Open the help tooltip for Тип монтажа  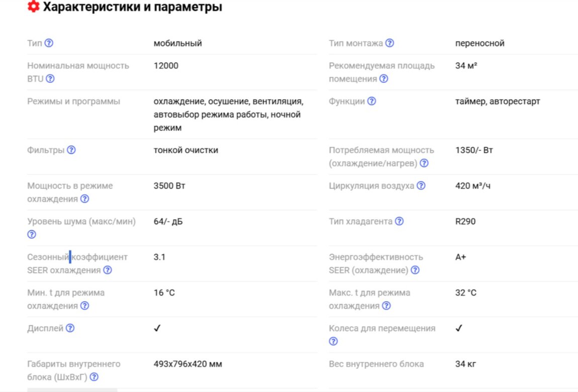[x=390, y=43]
